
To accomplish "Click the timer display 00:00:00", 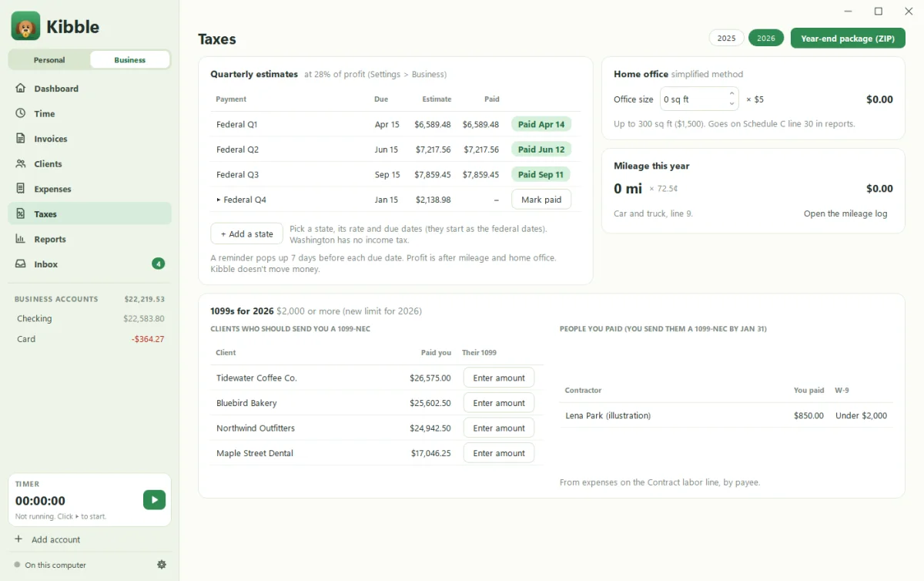I will [x=40, y=501].
